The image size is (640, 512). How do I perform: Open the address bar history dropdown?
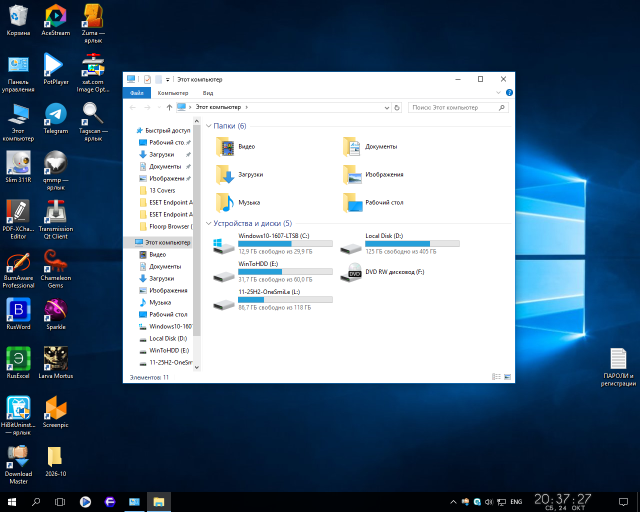coord(387,108)
